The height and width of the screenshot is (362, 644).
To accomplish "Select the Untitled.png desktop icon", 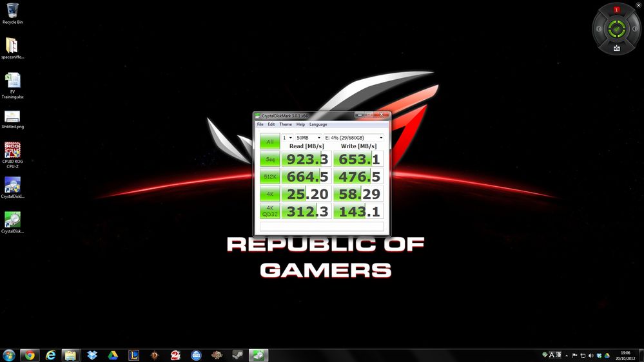I will [12, 119].
